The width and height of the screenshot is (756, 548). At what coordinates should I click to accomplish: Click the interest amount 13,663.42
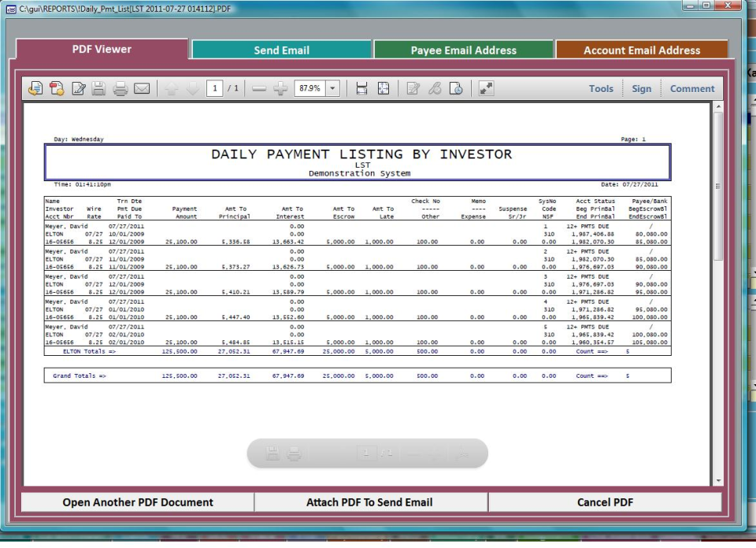coord(288,242)
